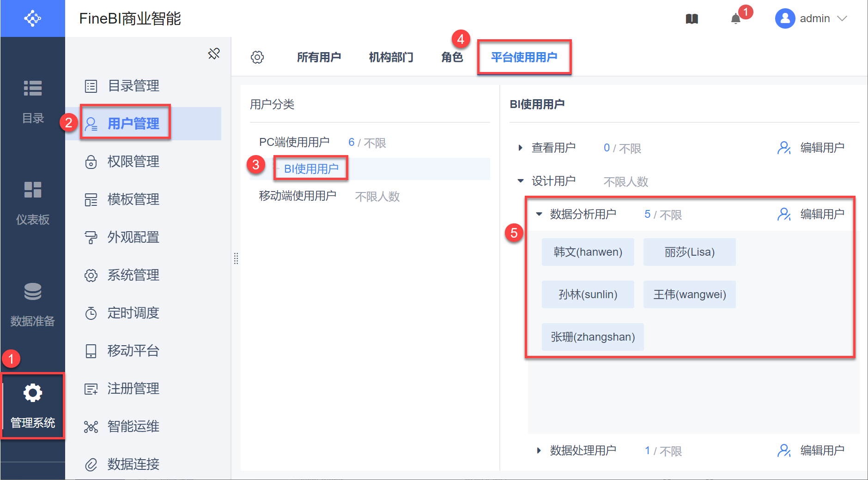Click edit-user icon in 数据分析用户 row
The width and height of the screenshot is (868, 480).
click(x=784, y=214)
